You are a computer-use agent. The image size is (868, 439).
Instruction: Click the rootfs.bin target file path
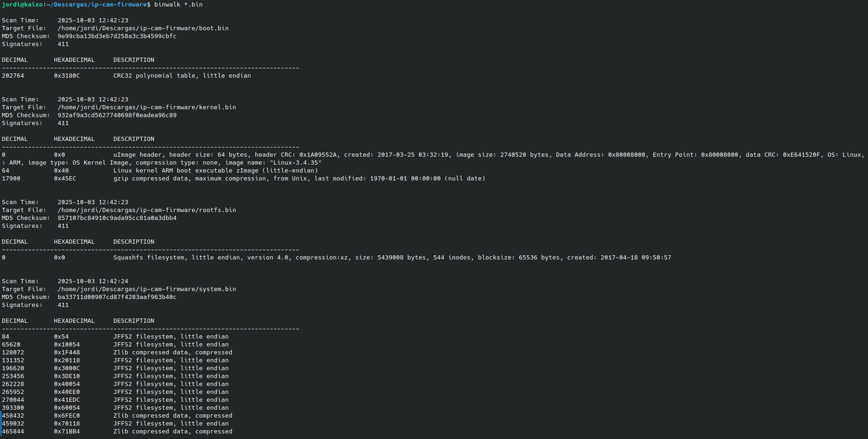coord(146,210)
